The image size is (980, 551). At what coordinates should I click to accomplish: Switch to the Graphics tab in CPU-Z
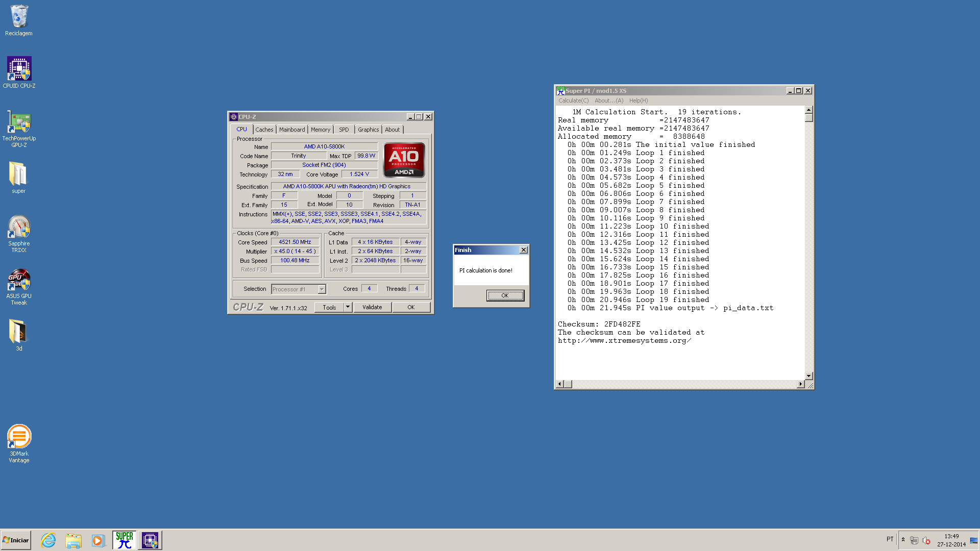[368, 130]
